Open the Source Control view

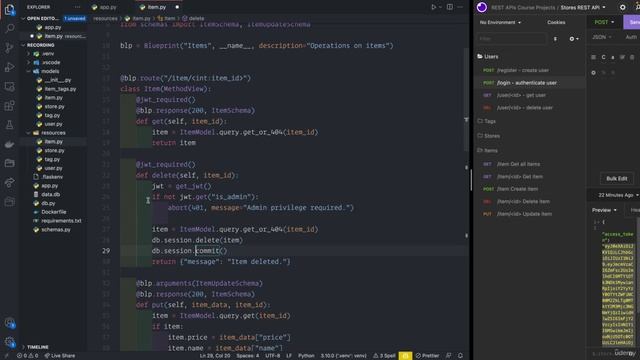click(x=9, y=48)
